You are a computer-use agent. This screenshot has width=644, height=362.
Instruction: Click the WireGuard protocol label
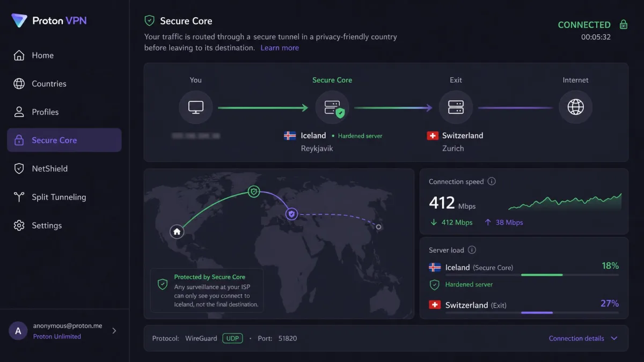point(201,338)
